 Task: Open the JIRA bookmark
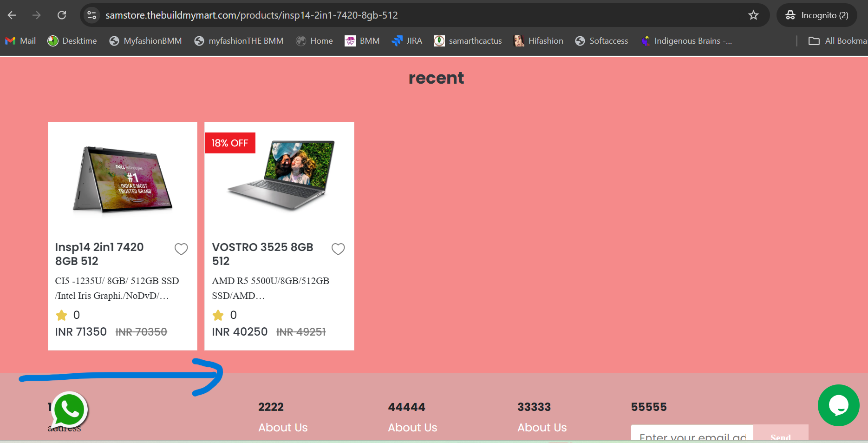407,41
